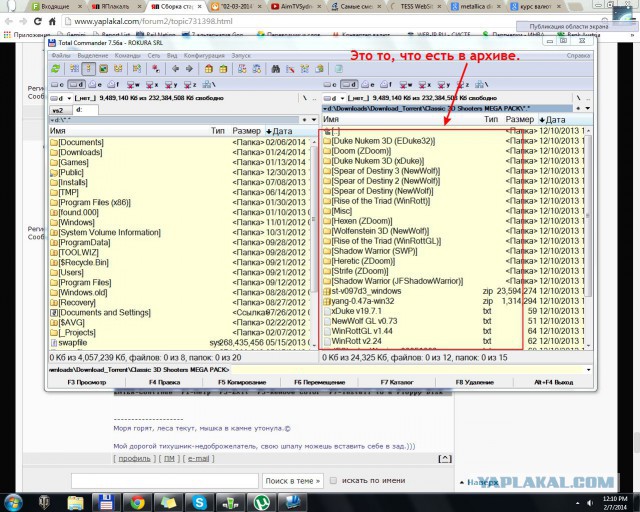Select the yang-0.47a-win32 zip file
Screen dimensions: 640x512
[x=358, y=301]
